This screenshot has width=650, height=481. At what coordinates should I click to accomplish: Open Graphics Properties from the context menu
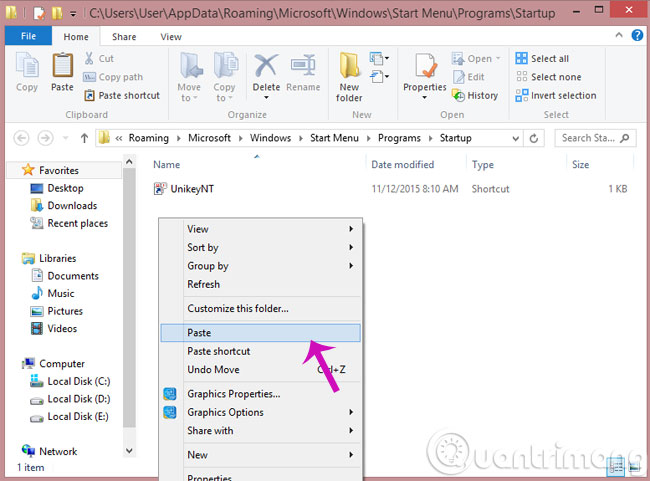260,394
